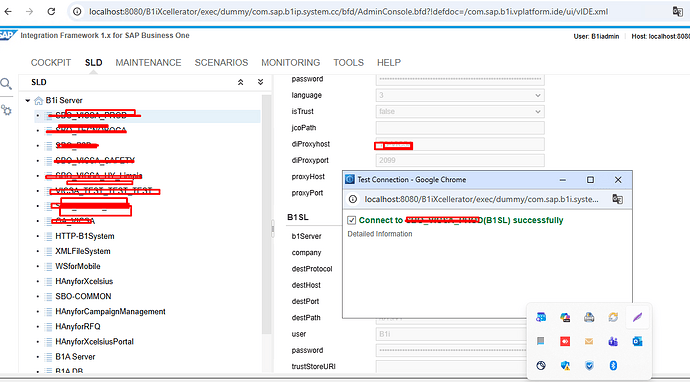690x382 pixels.
Task: Click the search magnifier icon in left sidebar
Action: pyautogui.click(x=6, y=83)
